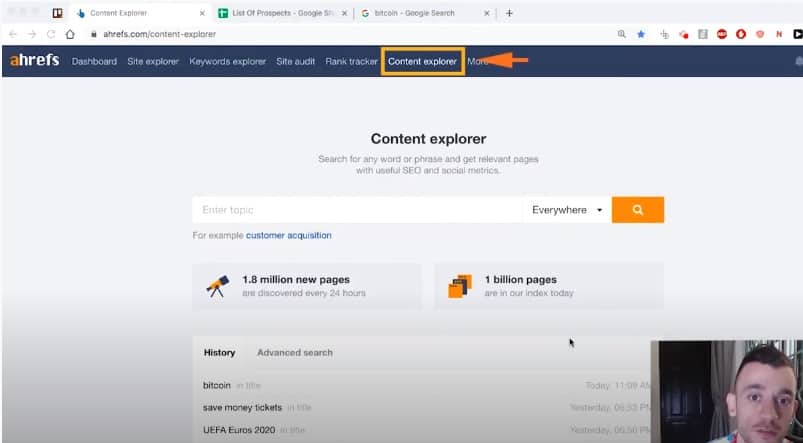The image size is (803, 443).
Task: Go forward in browser history
Action: point(32,34)
